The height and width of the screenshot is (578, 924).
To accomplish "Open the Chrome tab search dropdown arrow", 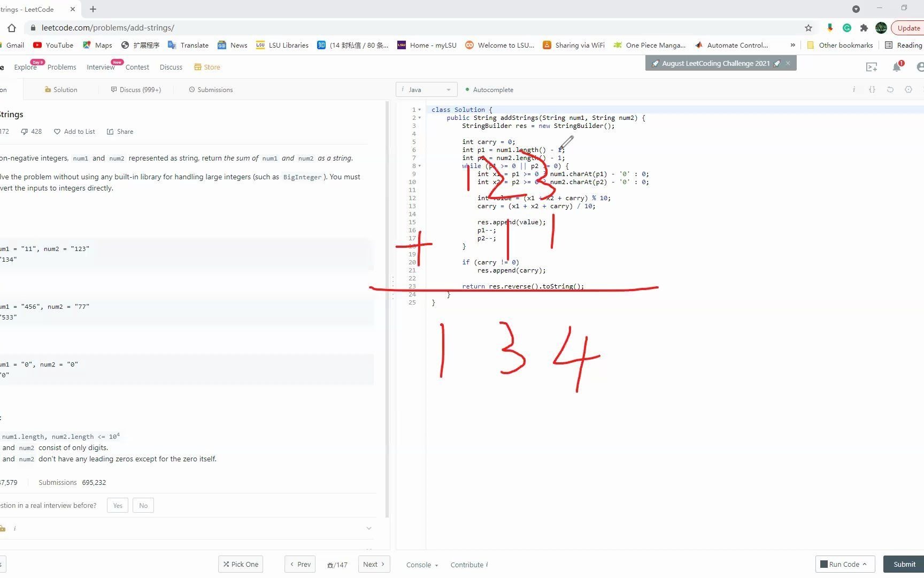I will [856, 9].
